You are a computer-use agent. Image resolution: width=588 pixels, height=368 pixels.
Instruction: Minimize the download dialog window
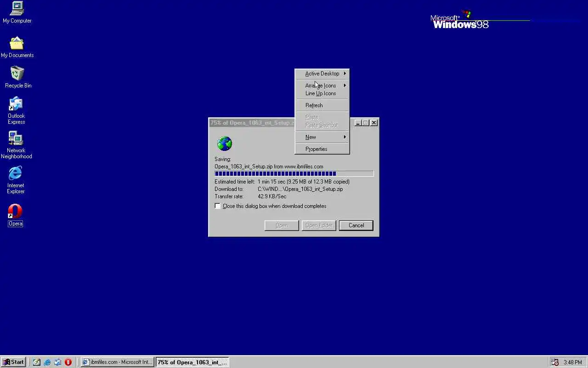358,122
